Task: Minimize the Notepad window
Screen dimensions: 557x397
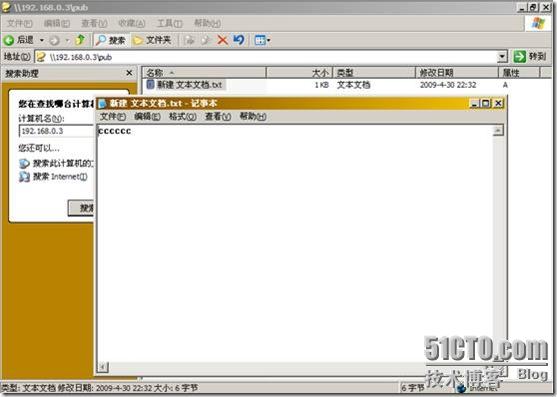Action: [474, 103]
